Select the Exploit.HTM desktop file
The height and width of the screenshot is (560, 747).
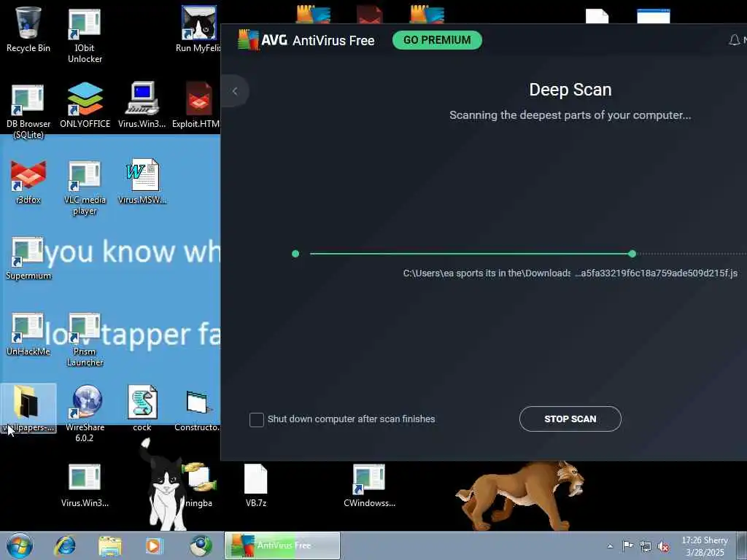pos(196,105)
